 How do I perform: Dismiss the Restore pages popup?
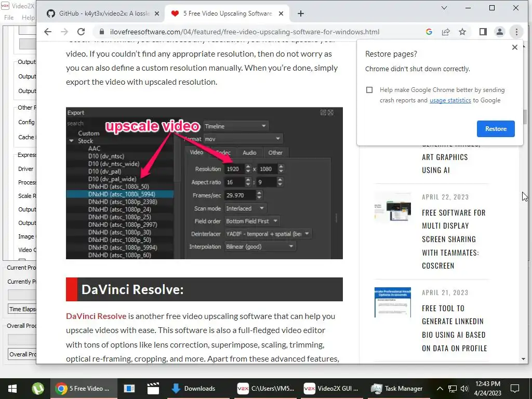514,47
